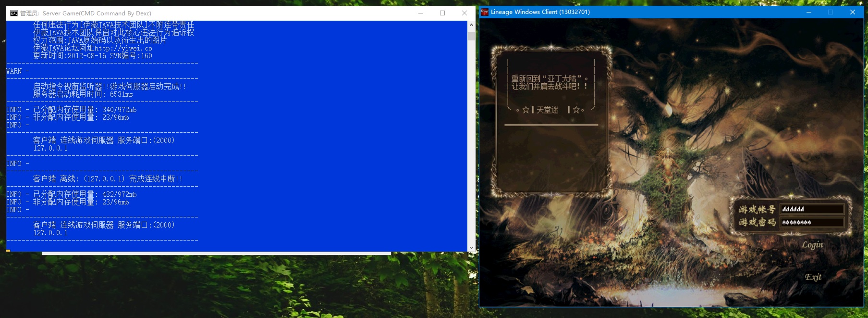Click the '权力范围:JAVA原始码以及衍生出的图片' line
868x318 pixels.
coord(100,40)
